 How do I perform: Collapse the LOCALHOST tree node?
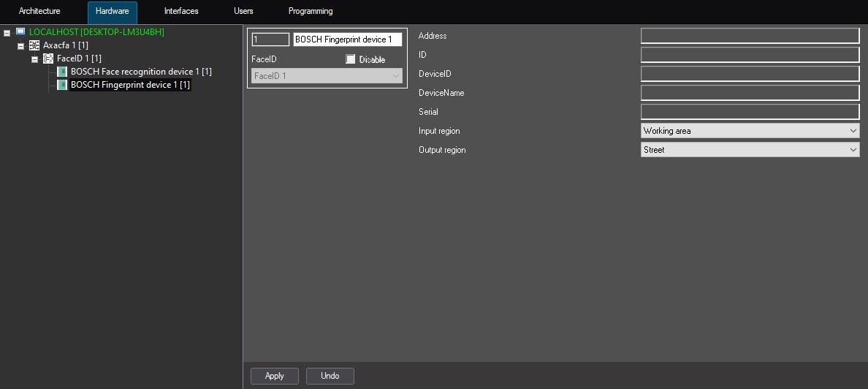pos(7,33)
